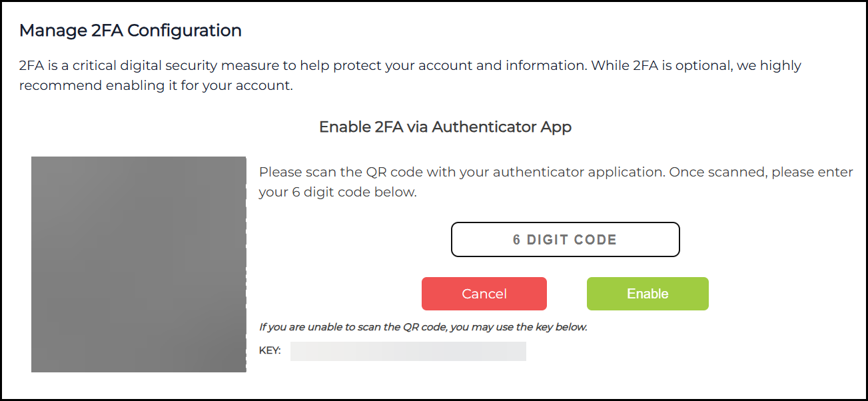Click 'Once scanned, please enter' in the instructions

761,172
